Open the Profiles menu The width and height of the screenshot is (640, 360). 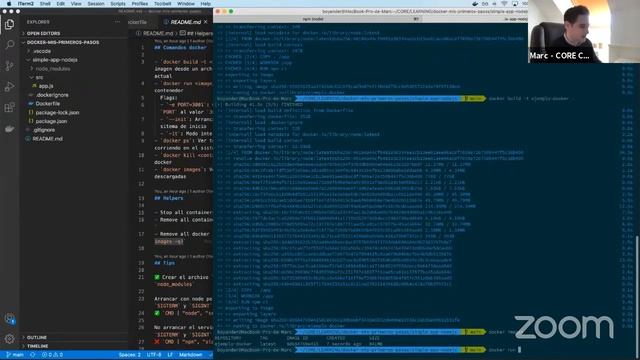pos(140,4)
